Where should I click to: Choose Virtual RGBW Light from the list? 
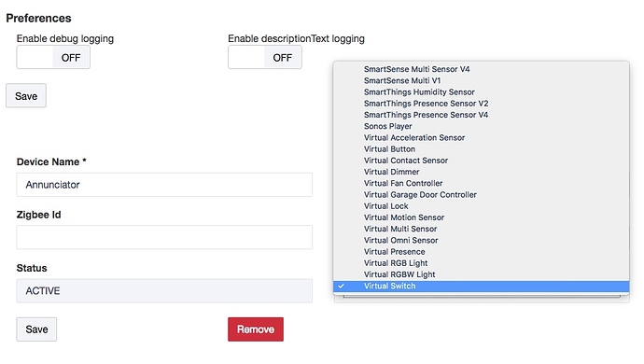[x=481, y=274]
